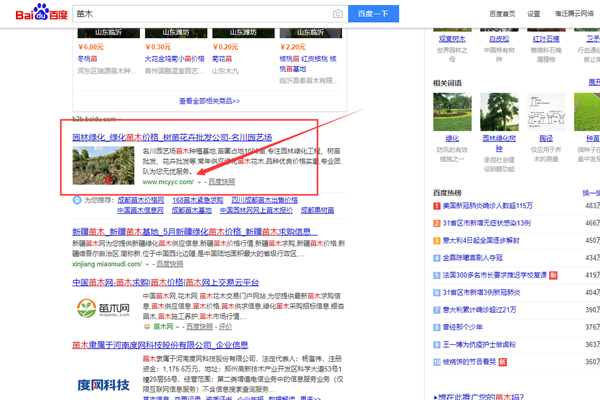Open camera image search in search box
This screenshot has height=400, width=600.
(x=338, y=14)
